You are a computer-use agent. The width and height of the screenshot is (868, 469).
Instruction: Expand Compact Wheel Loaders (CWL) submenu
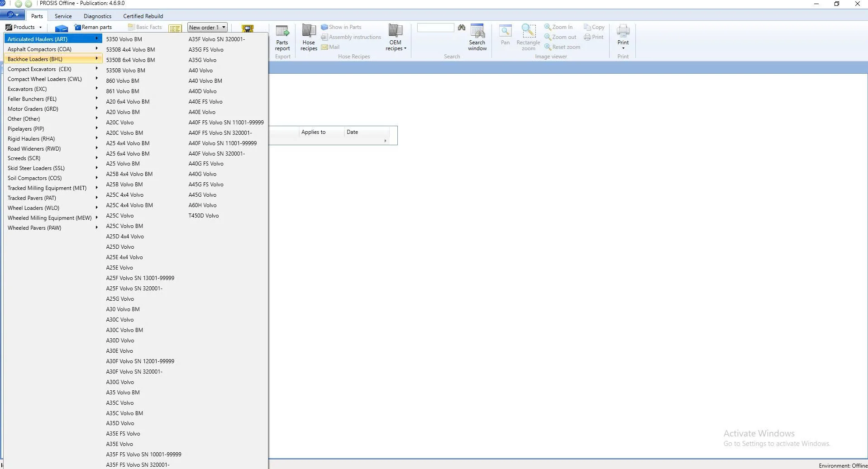coord(53,79)
